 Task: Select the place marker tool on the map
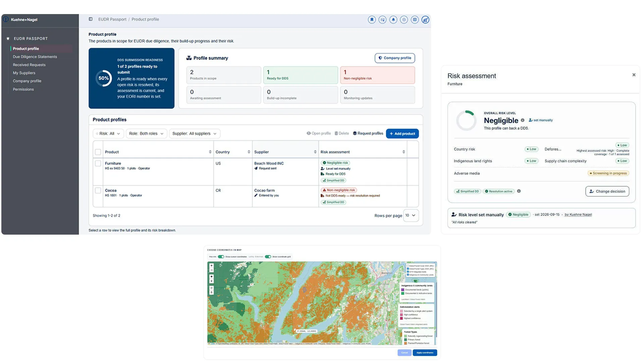click(211, 281)
